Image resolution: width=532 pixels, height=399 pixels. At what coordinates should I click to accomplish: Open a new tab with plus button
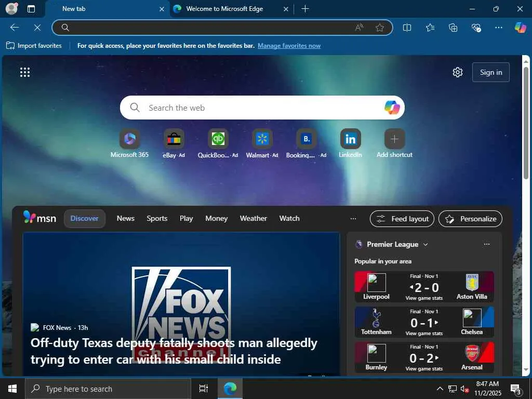click(305, 9)
